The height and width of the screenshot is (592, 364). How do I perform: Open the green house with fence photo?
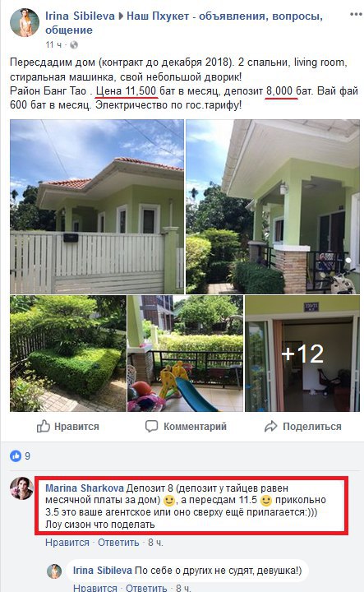point(97,206)
